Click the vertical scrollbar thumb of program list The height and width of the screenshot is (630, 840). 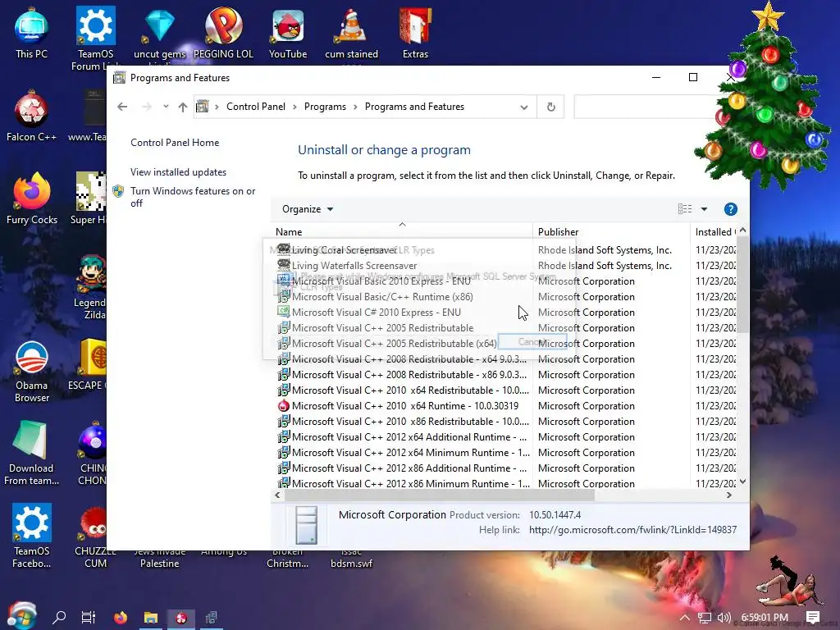click(x=742, y=284)
